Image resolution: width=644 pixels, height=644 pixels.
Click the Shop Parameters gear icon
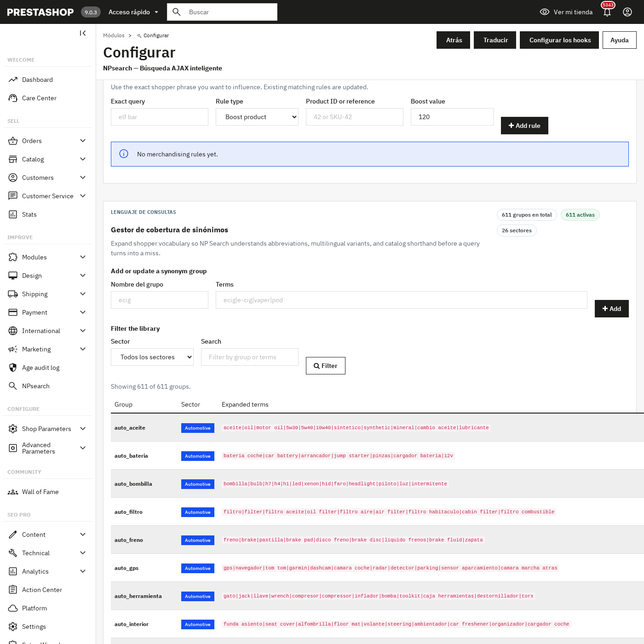coord(13,429)
